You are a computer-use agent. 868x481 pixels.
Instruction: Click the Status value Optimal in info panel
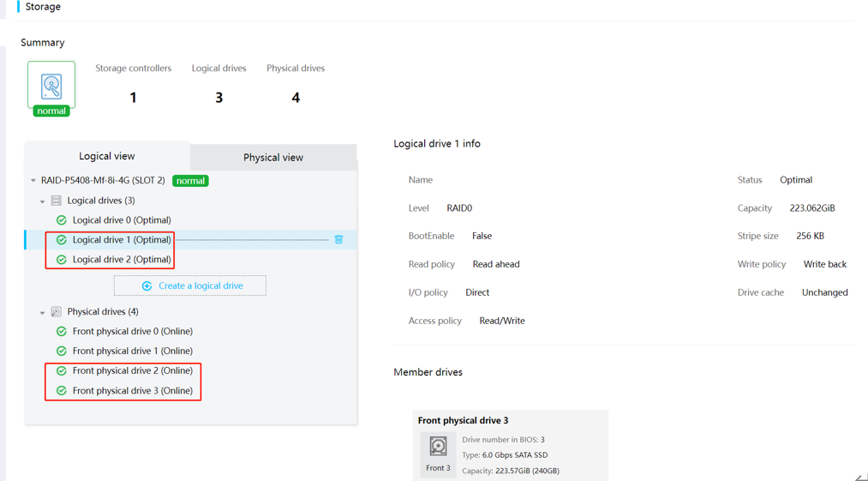796,180
